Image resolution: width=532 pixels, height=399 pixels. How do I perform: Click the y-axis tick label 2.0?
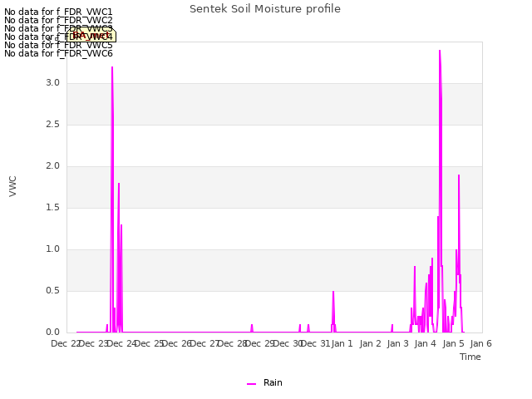(x=53, y=166)
